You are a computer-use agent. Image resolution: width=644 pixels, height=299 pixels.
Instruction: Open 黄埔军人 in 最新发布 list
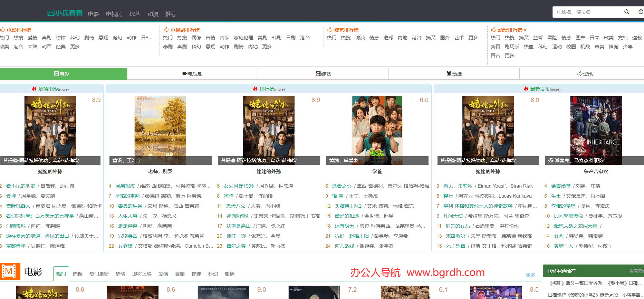pos(564,246)
